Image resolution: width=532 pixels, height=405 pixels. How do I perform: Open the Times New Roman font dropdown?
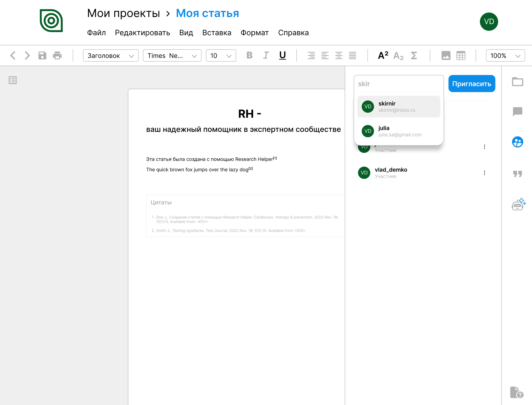(172, 56)
